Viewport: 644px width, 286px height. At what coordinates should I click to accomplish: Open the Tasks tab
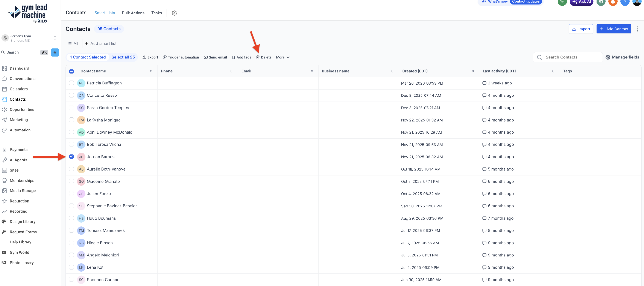(x=156, y=13)
